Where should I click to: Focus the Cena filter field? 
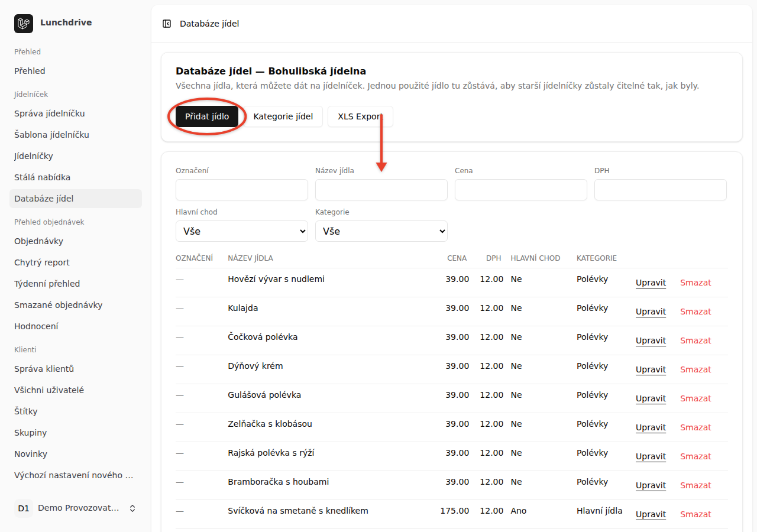coord(521,190)
